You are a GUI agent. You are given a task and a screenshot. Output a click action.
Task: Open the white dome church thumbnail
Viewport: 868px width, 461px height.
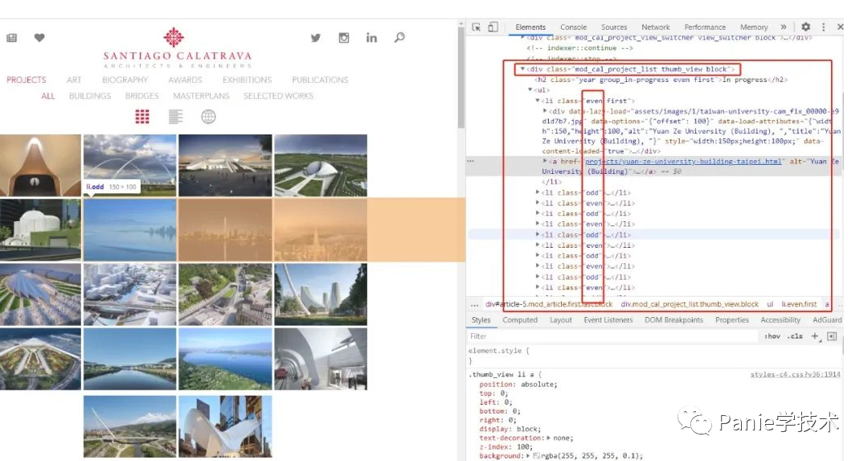click(x=40, y=230)
